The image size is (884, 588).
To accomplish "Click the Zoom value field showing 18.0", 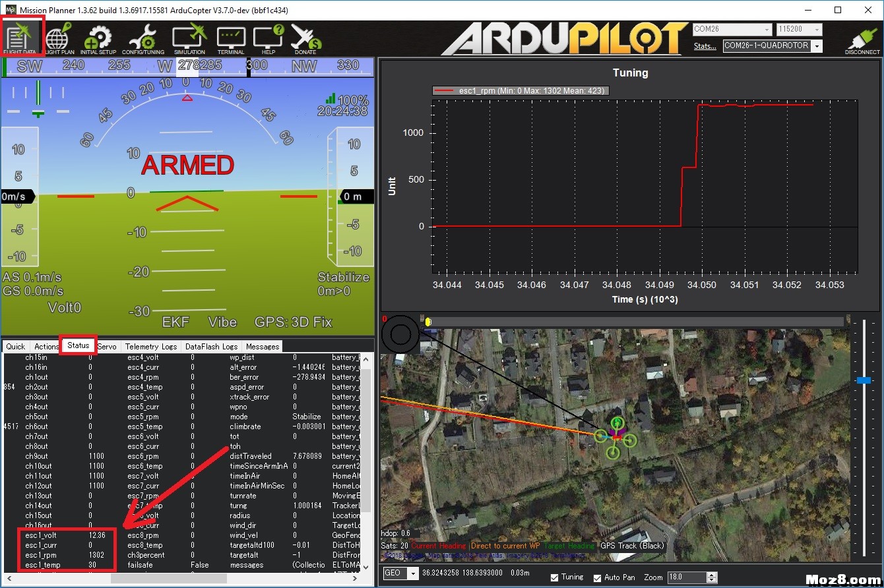I will click(x=686, y=577).
